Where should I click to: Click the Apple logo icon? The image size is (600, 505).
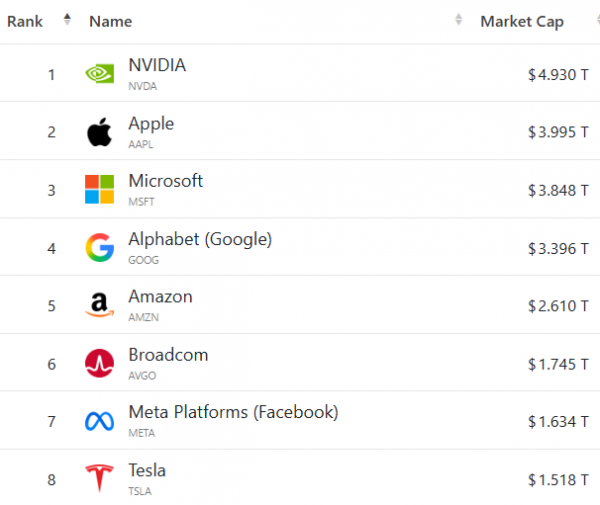pos(99,131)
